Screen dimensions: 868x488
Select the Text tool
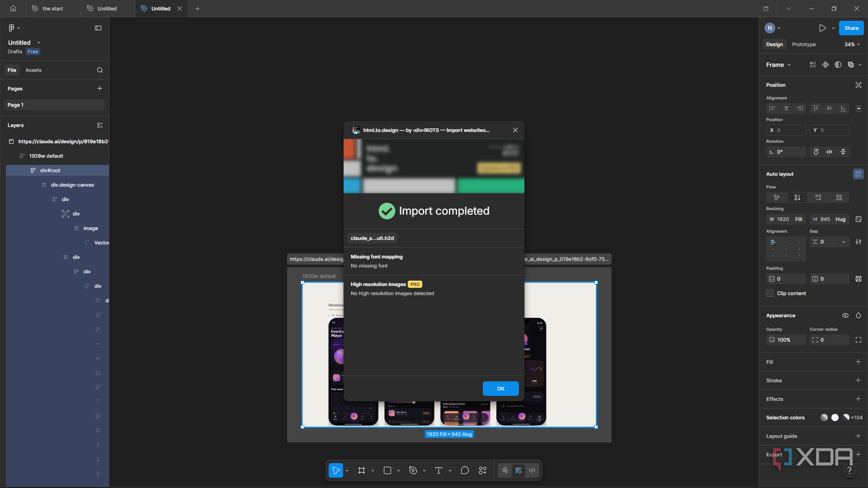(439, 470)
